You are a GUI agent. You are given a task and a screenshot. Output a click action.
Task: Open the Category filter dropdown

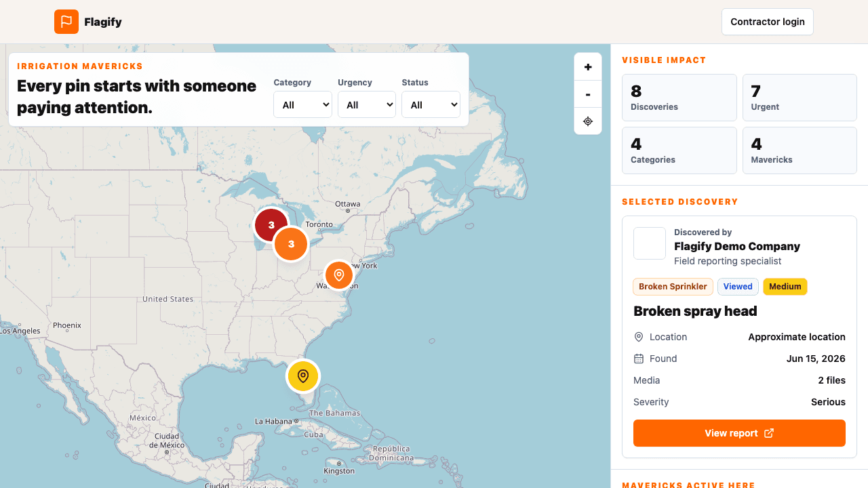(302, 104)
